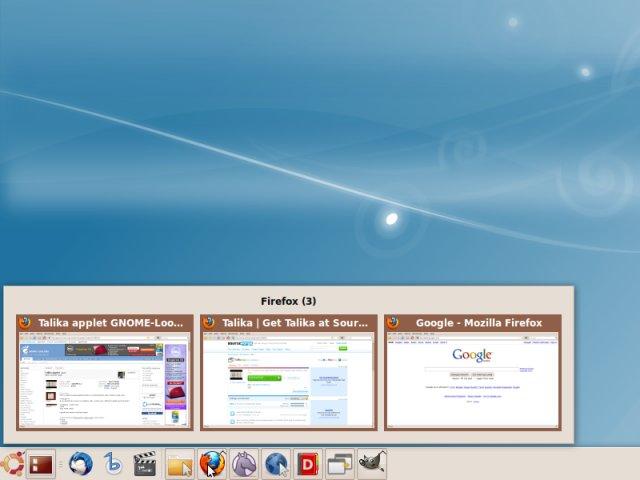Click the blue globe browser icon

[x=276, y=465]
